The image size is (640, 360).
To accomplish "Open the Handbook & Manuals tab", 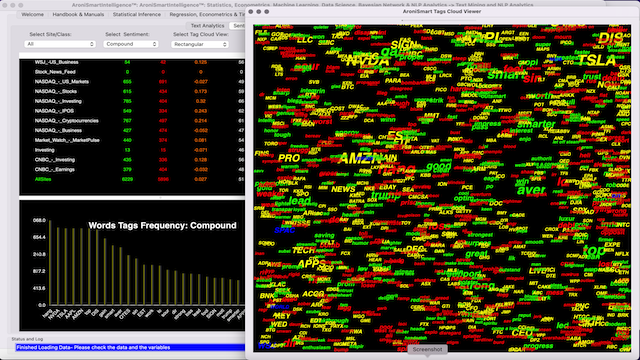I will tap(78, 14).
